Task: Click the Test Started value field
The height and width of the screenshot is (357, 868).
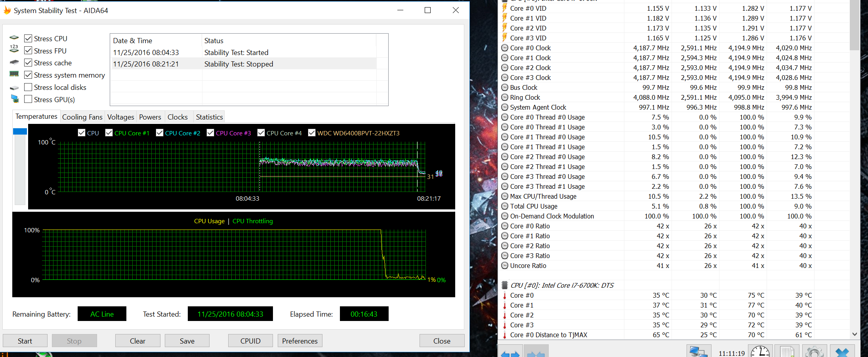Action: point(230,314)
